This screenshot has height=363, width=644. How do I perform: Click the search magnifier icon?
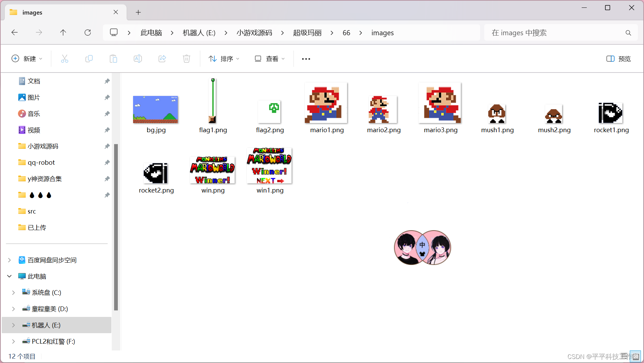click(x=628, y=33)
